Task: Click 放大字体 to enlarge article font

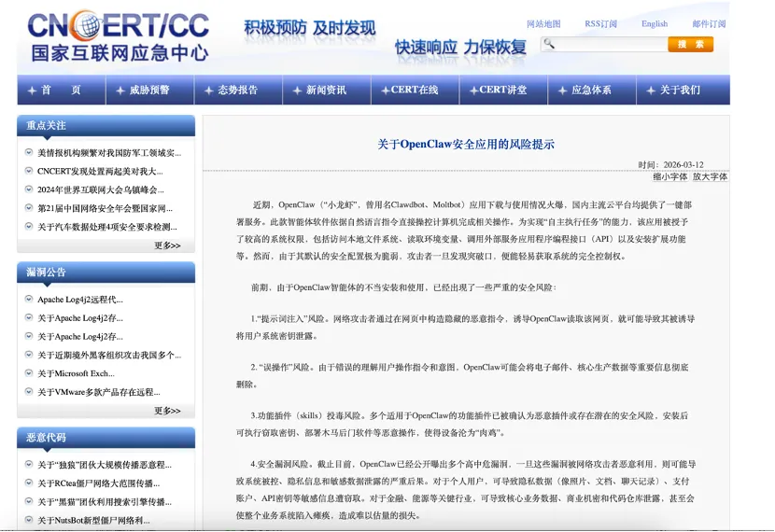Action: 710,176
